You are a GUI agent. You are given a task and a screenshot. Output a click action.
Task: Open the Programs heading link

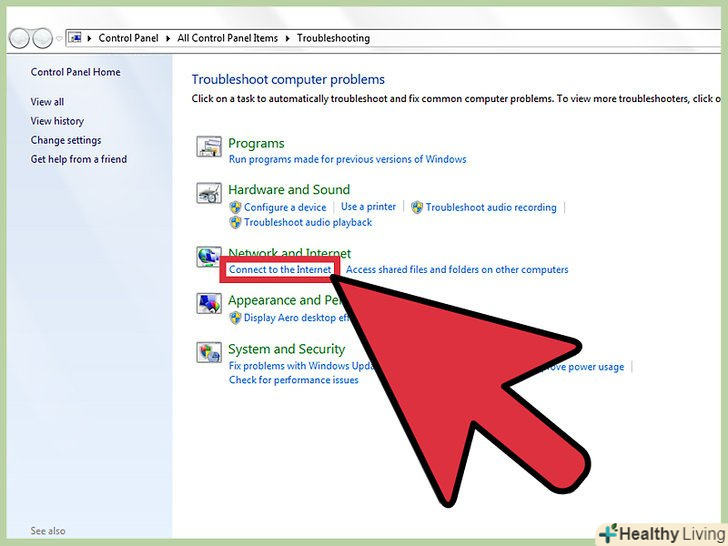(256, 143)
